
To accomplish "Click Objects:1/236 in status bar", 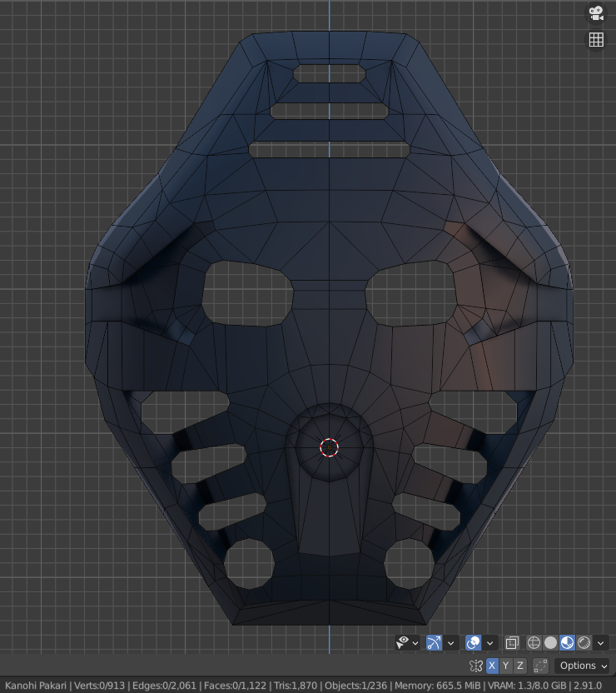I will [356, 686].
